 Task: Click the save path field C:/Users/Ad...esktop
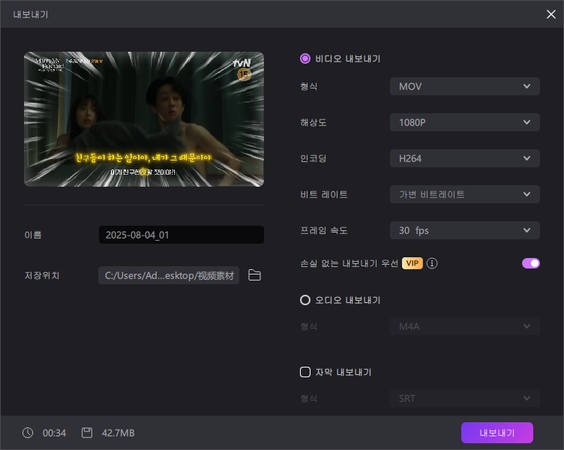point(169,275)
